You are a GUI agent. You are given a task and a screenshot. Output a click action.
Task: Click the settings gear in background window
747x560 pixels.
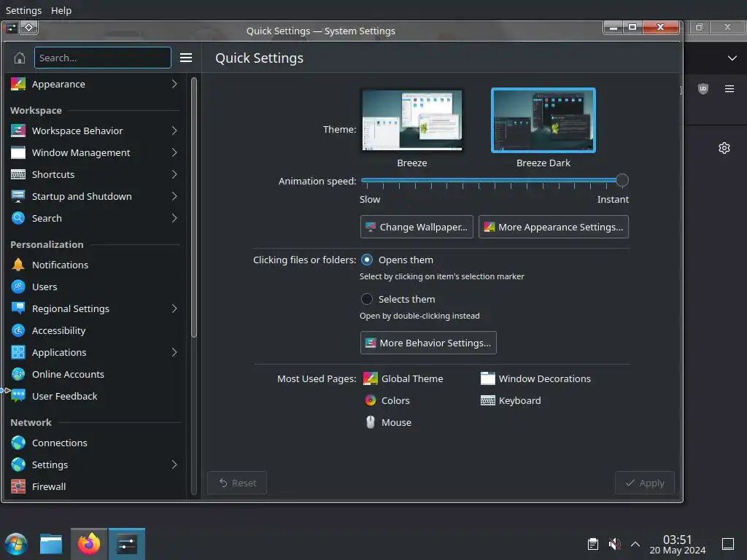click(724, 149)
